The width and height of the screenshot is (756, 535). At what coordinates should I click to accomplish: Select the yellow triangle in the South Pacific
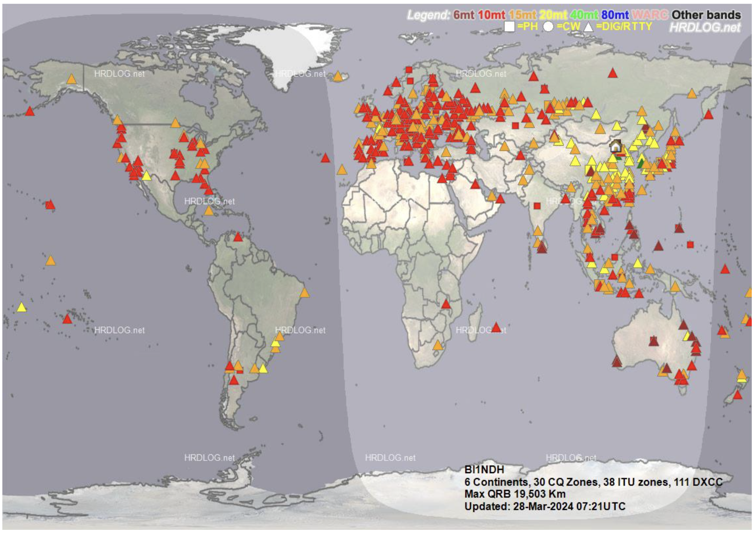(22, 307)
